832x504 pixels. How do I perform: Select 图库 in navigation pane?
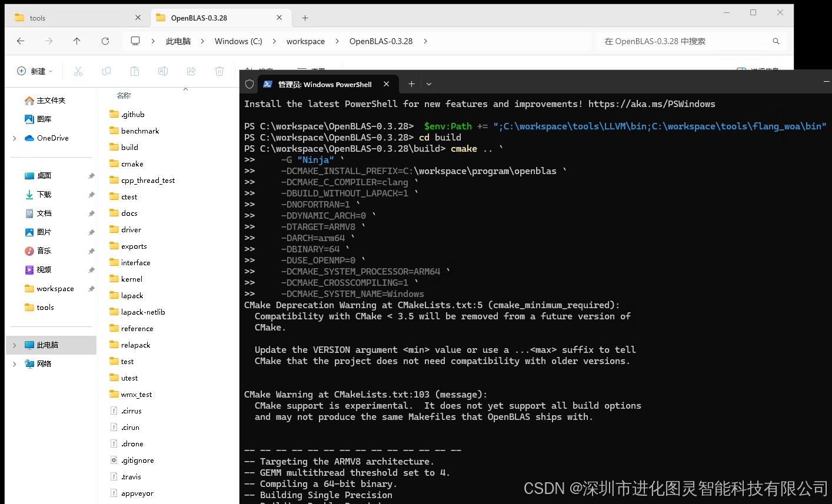coord(44,119)
